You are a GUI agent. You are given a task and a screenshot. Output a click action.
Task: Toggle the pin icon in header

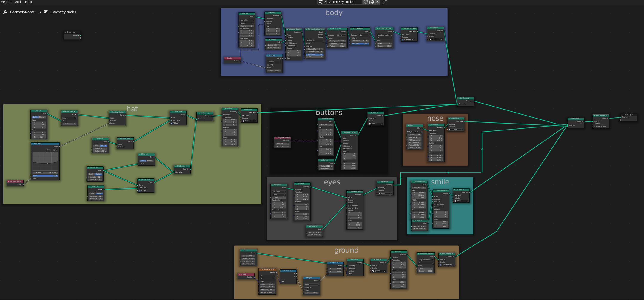(385, 2)
